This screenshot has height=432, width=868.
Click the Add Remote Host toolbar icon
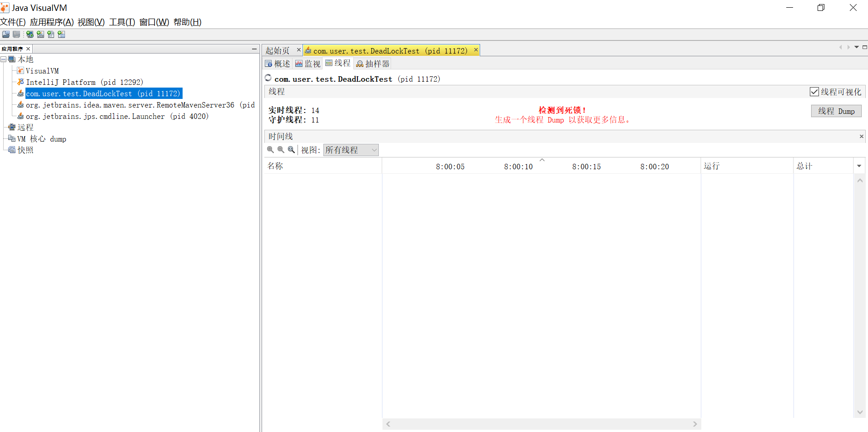coord(30,34)
